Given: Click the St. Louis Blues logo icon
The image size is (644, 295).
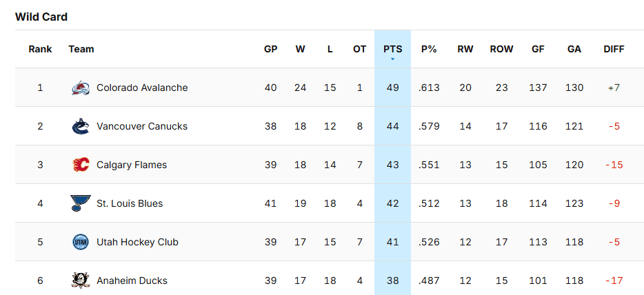Looking at the screenshot, I should (x=81, y=203).
